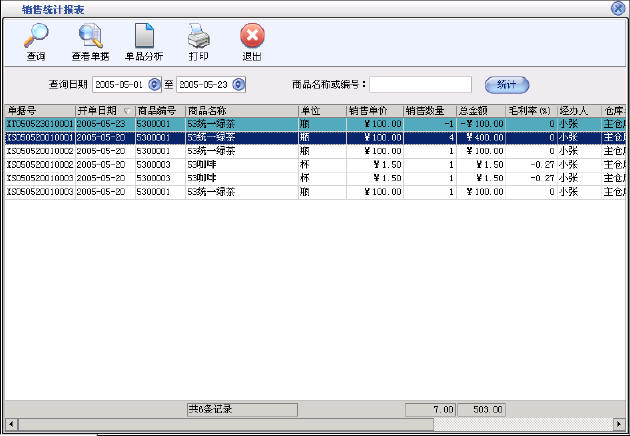Click the 总金额 column header
The height and width of the screenshot is (436, 630).
pos(480,110)
